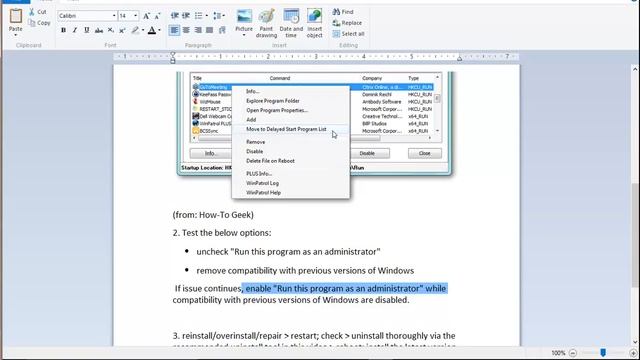Viewport: 640px width, 360px height.
Task: Open the line spacing options
Action: (218, 16)
